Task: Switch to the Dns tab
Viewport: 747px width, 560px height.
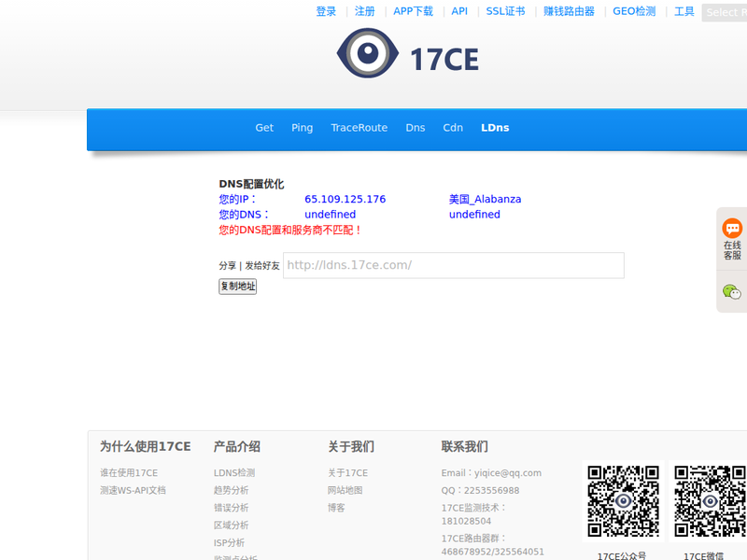Action: coord(416,128)
